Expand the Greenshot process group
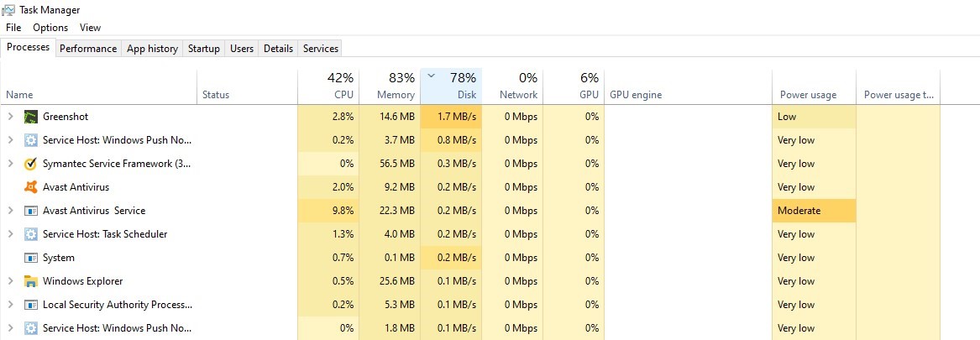Viewport: 980px width, 340px height. coord(10,117)
